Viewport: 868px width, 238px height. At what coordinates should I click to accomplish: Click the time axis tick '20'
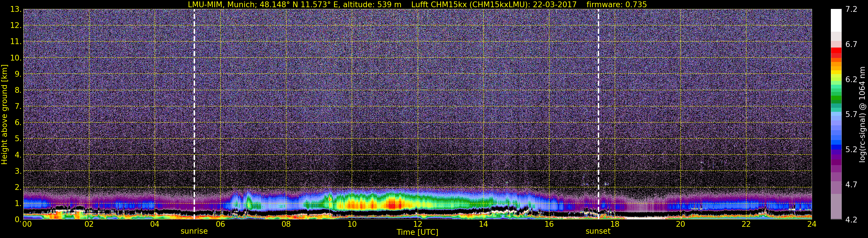pos(681,224)
